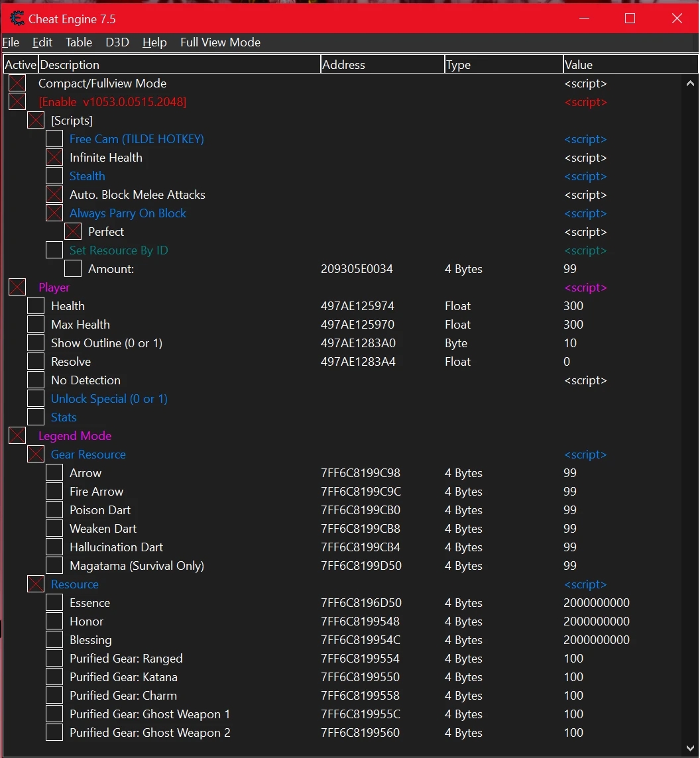Uncheck the Legend Mode group checkbox
700x758 pixels.
tap(17, 436)
